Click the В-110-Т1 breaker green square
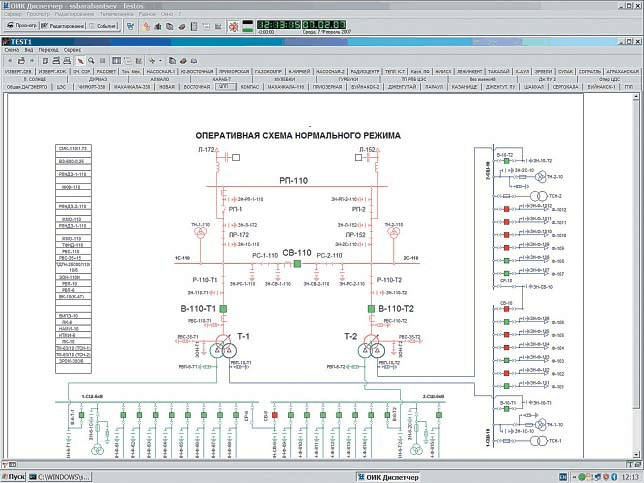The height and width of the screenshot is (483, 644). pyautogui.click(x=223, y=309)
